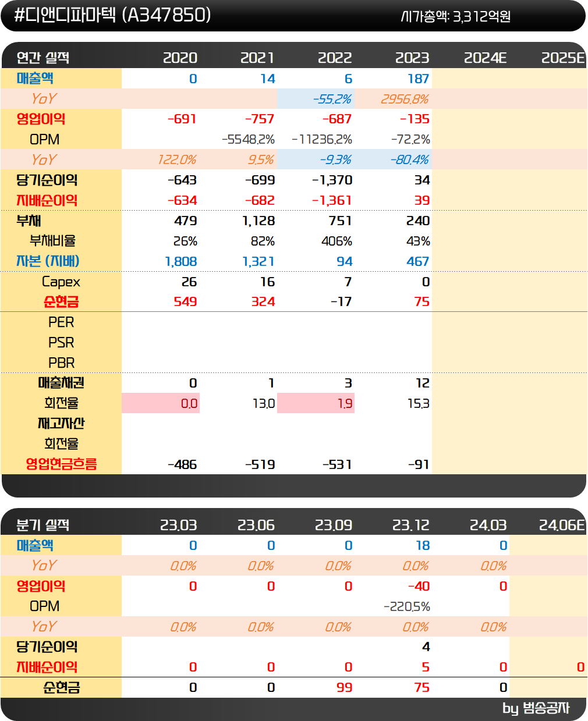This screenshot has height=721, width=588.
Task: Click the 2023 revenue value 187
Action: [418, 79]
